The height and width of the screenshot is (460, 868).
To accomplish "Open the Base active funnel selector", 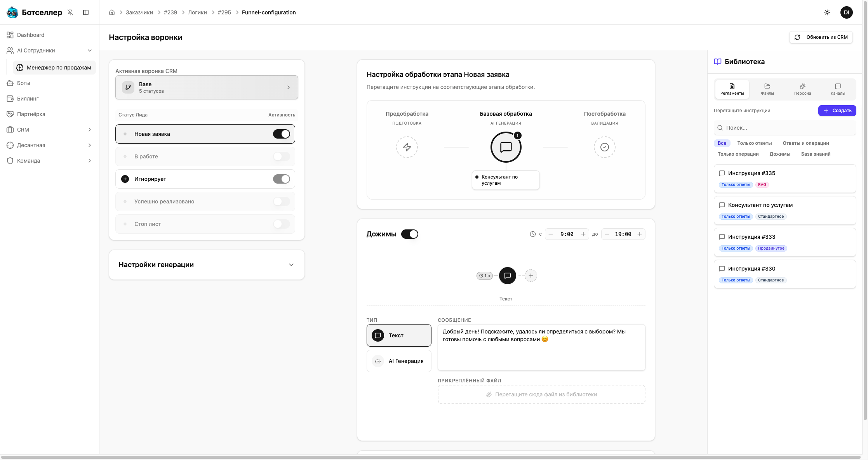I will point(207,87).
